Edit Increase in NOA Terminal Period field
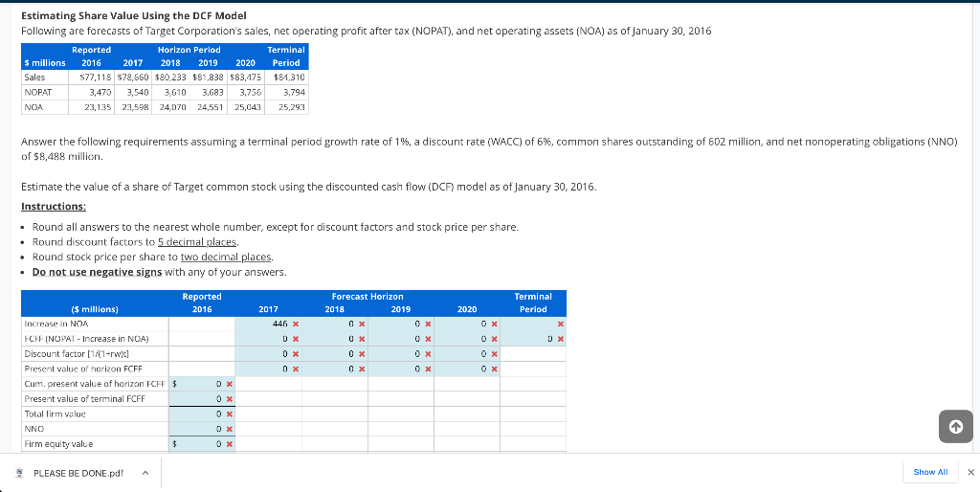The image size is (980, 492). click(x=533, y=324)
